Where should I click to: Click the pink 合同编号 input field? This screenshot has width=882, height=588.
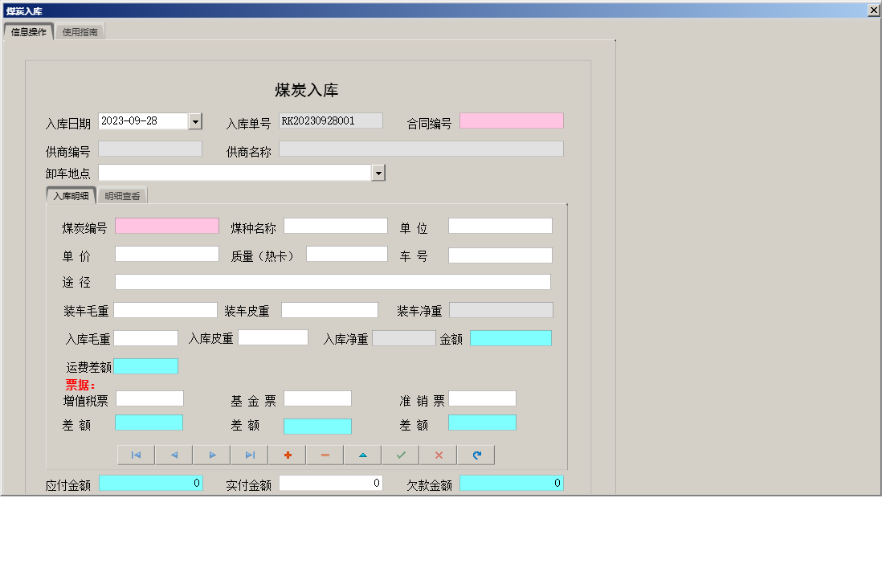512,120
